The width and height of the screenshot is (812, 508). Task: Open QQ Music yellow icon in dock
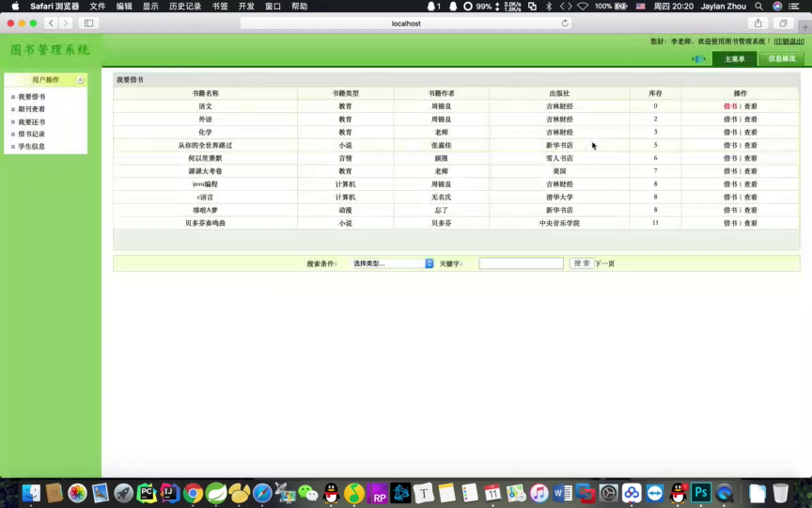click(x=354, y=493)
